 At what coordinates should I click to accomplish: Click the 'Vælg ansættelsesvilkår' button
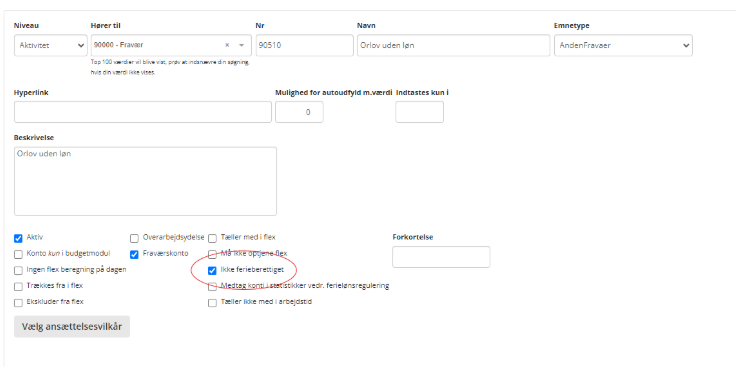(x=72, y=327)
